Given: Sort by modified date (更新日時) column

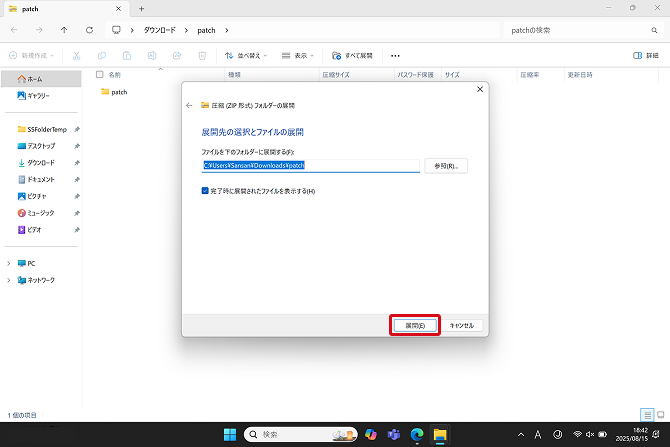Looking at the screenshot, I should click(x=580, y=75).
